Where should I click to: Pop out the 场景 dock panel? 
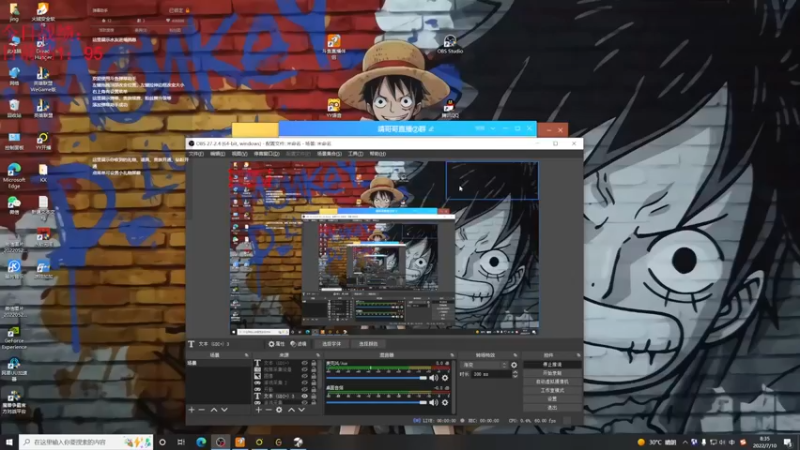246,355
